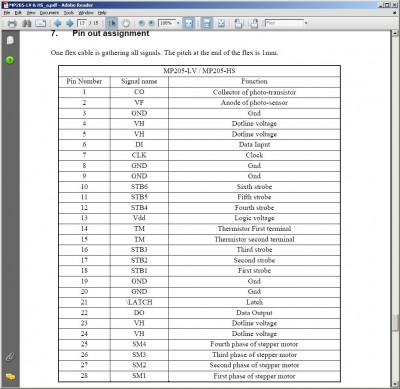Toggle full screen view icon
The height and width of the screenshot is (389, 400).
221,23
